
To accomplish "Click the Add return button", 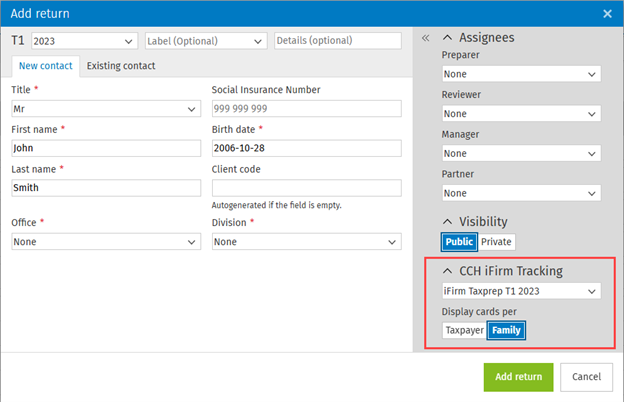I will pyautogui.click(x=518, y=377).
